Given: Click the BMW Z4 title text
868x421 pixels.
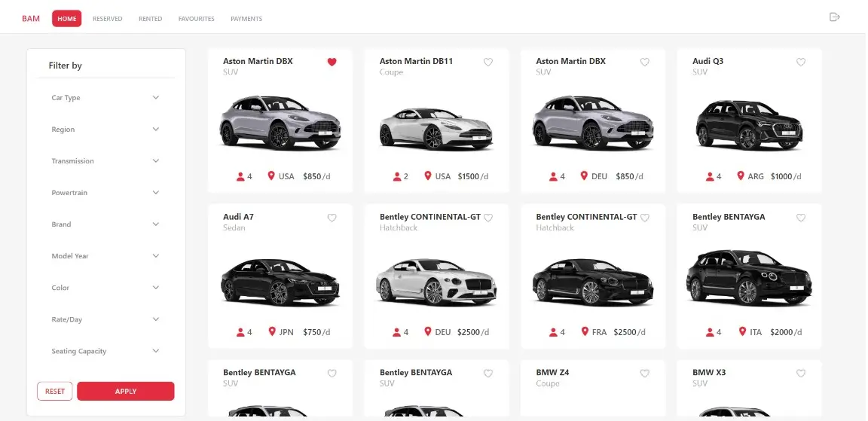Looking at the screenshot, I should (552, 372).
